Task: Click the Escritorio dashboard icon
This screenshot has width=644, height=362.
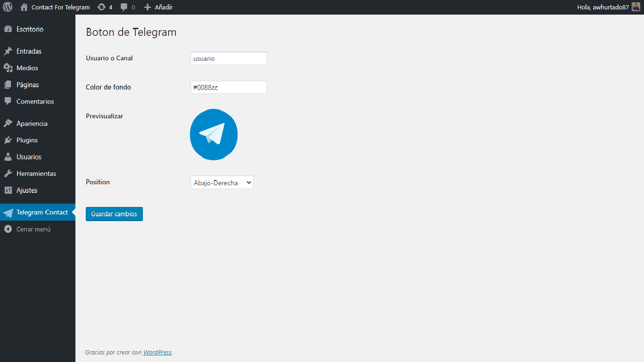Action: (8, 29)
